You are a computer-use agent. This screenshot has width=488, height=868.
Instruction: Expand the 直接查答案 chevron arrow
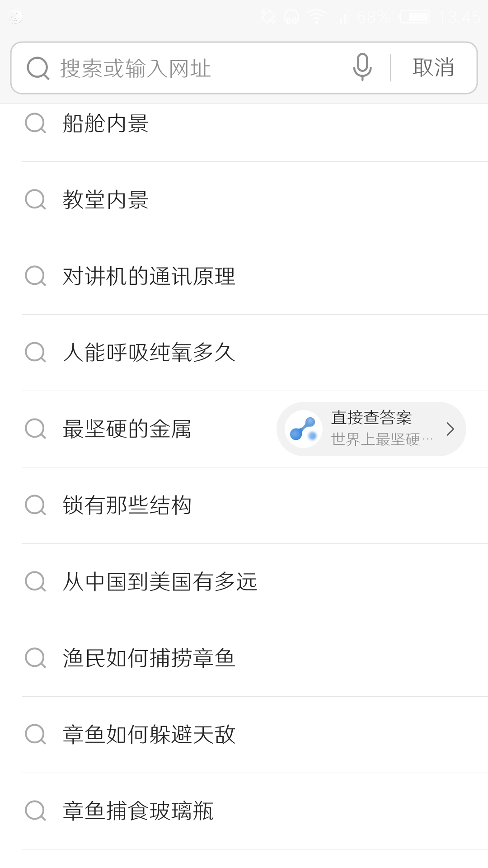[x=450, y=429]
